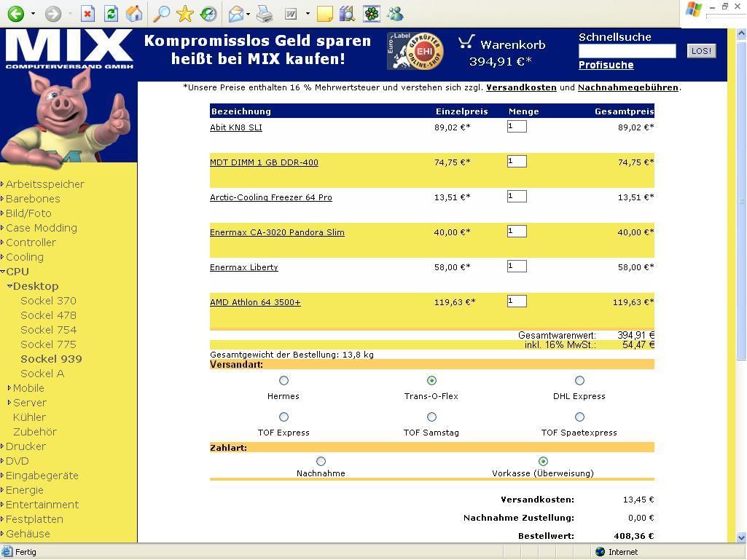The image size is (747, 560).
Task: Open Messenger with the people icon
Action: pyautogui.click(x=395, y=14)
